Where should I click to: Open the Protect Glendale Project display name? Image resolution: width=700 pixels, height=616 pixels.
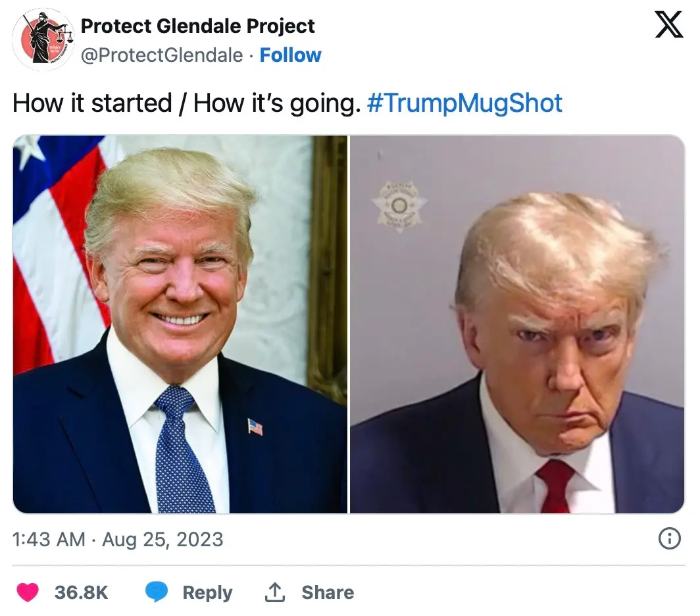[198, 26]
